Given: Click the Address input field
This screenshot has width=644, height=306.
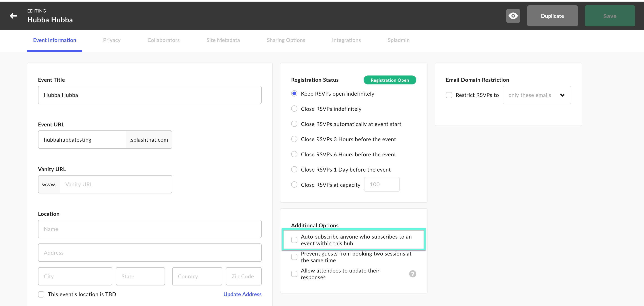Looking at the screenshot, I should [x=150, y=253].
